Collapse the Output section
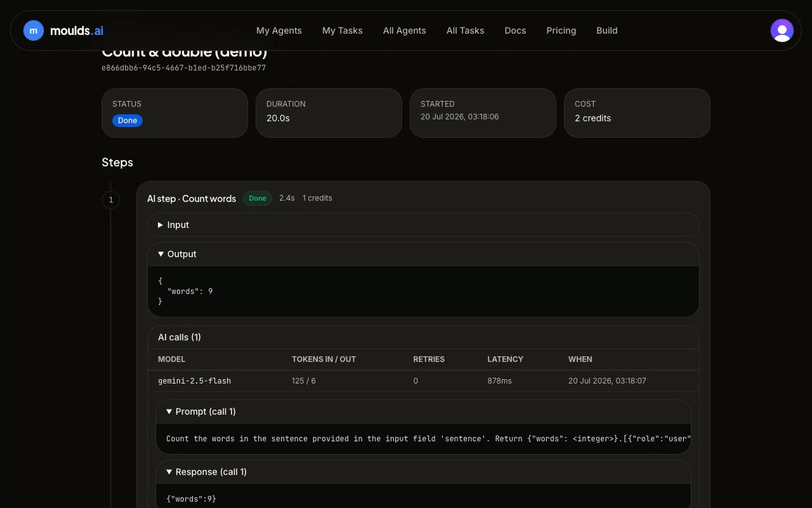 coord(423,254)
